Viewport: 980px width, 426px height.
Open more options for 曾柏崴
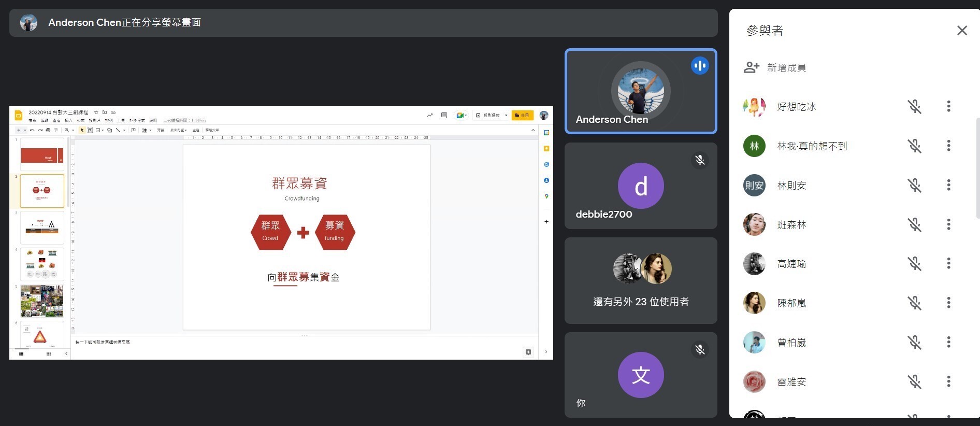[x=948, y=342]
